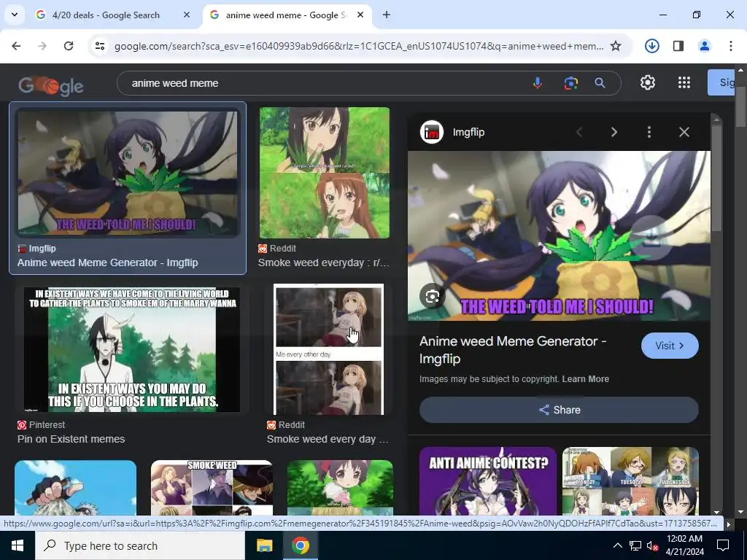Click the taskbar Type here to search box
Image resolution: width=747 pixels, height=560 pixels.
[140, 545]
